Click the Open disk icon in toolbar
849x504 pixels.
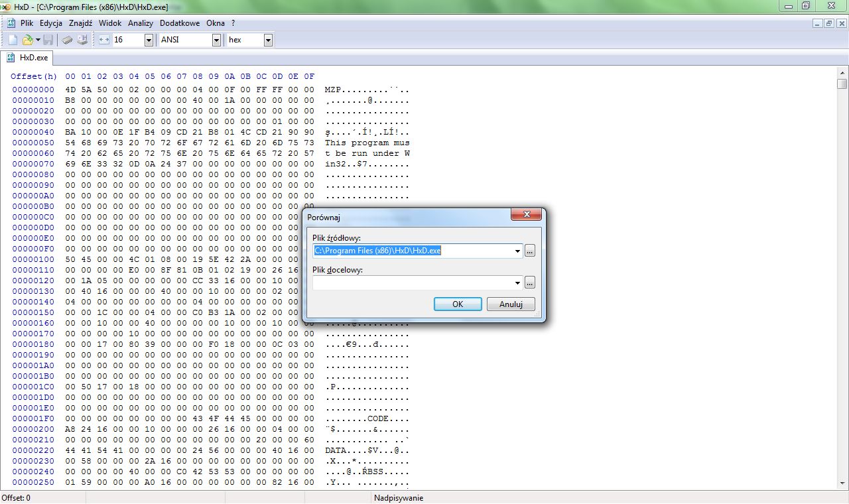[82, 40]
